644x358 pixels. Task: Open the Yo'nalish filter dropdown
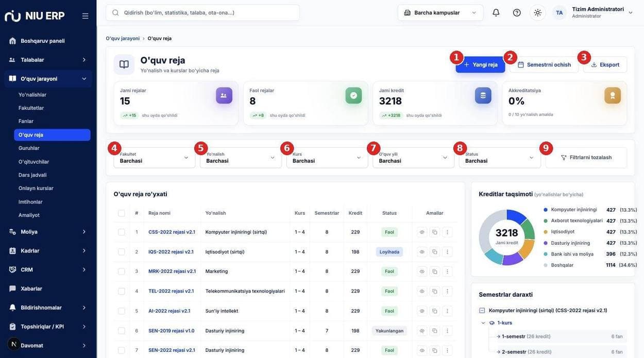click(241, 158)
